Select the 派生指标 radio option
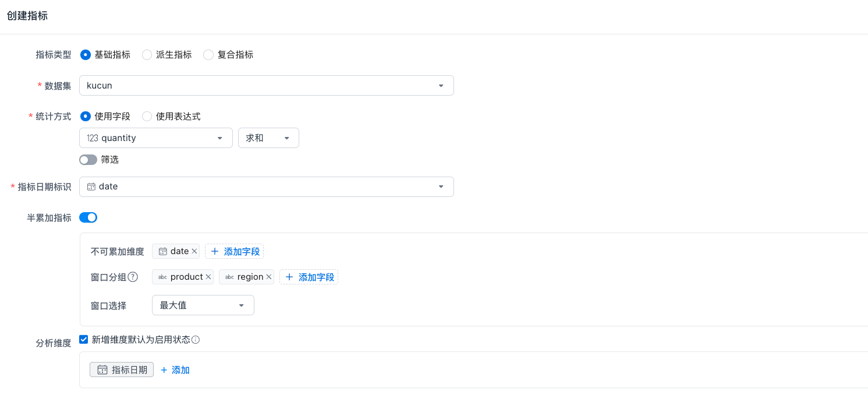Screen dimensions: 868x394 pyautogui.click(x=147, y=55)
